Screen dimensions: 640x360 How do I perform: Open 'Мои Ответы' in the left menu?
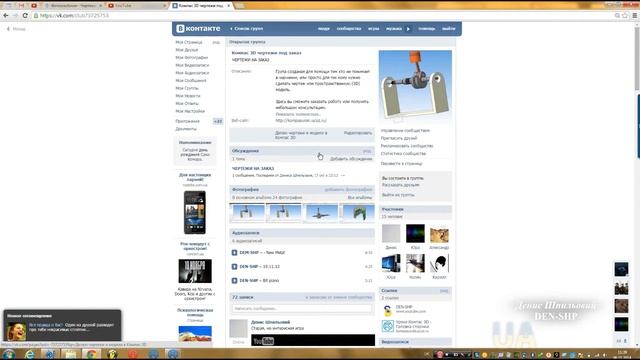pos(187,103)
